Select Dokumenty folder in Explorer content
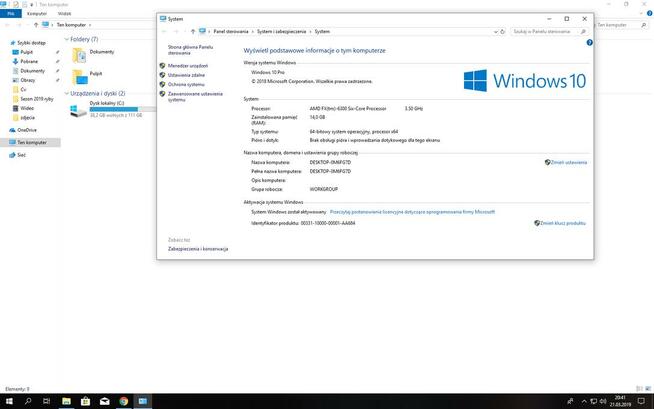The image size is (654, 409). click(x=93, y=55)
